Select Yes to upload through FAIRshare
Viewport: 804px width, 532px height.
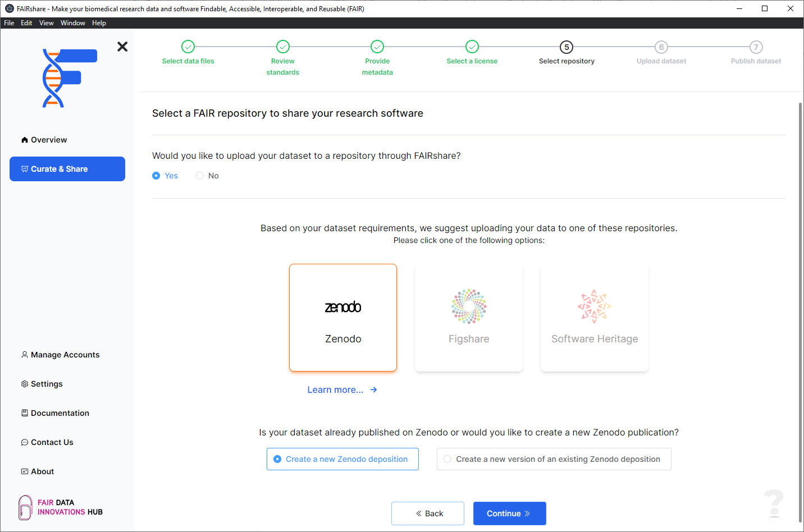point(165,176)
